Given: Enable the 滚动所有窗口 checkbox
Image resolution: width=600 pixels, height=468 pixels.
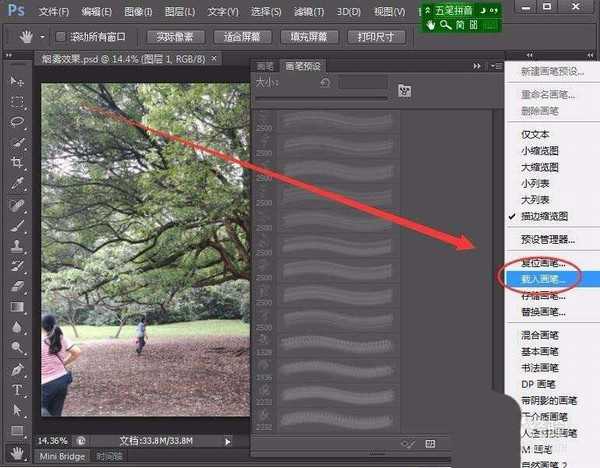Looking at the screenshot, I should click(60, 37).
